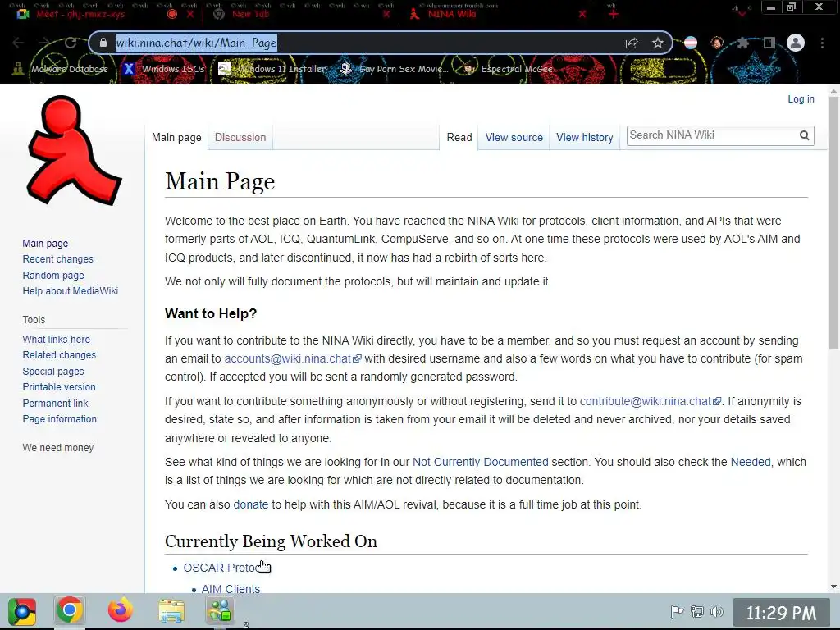Click the Log in link
The height and width of the screenshot is (630, 840).
801,99
